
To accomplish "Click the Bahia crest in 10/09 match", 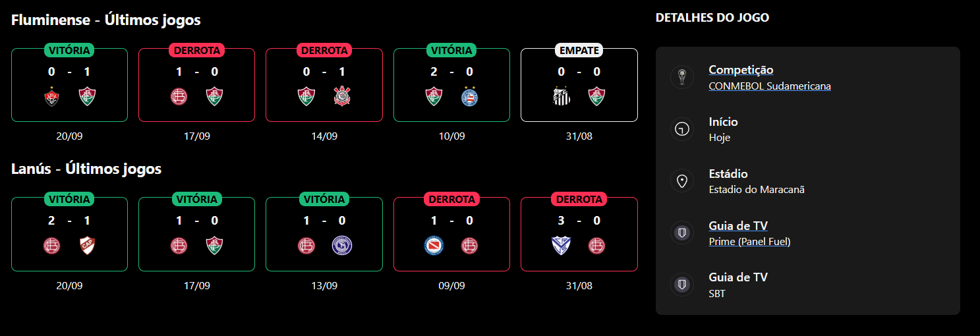I will [x=469, y=97].
